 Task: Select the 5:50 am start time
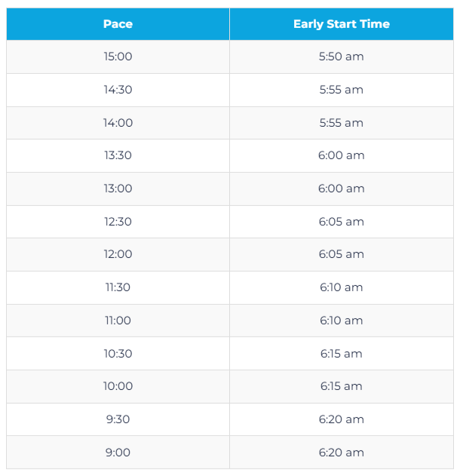coord(342,57)
